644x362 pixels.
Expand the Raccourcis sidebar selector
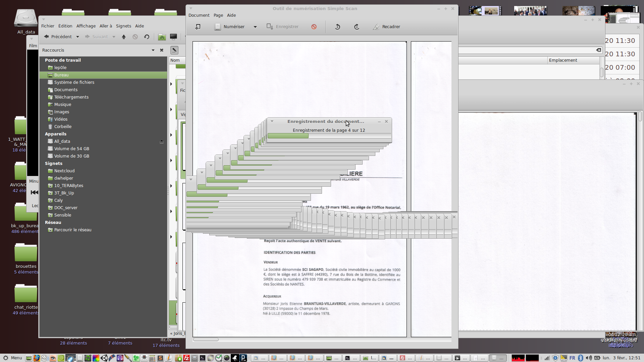153,50
